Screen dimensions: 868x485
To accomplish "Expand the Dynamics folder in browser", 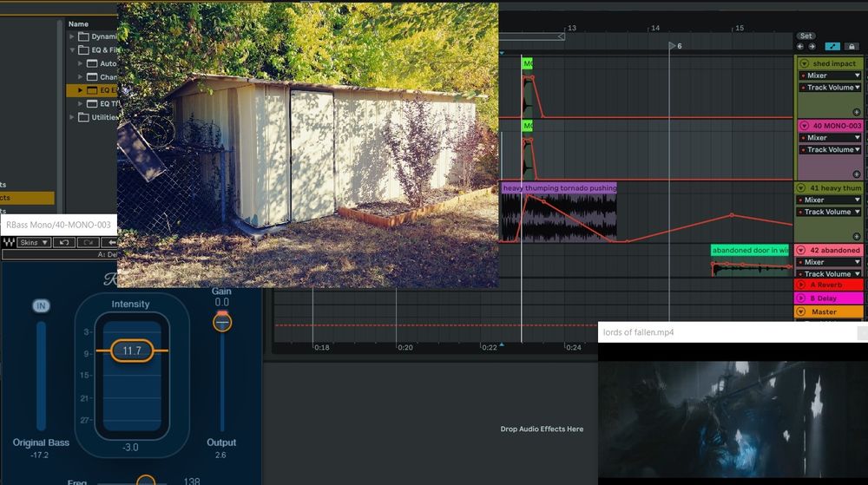I will tap(72, 36).
